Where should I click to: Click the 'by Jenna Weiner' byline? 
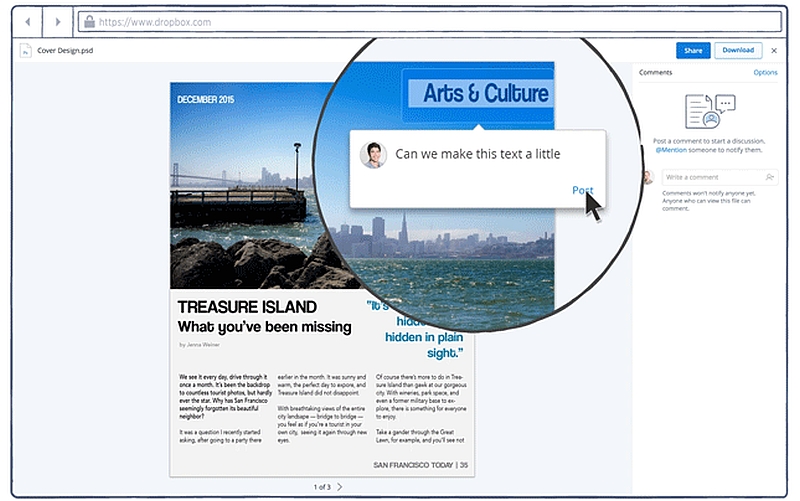pos(199,345)
